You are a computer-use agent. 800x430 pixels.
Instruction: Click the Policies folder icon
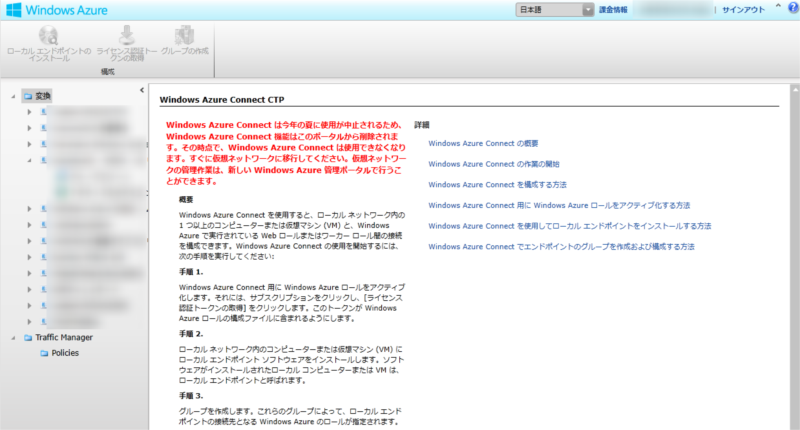(x=44, y=353)
